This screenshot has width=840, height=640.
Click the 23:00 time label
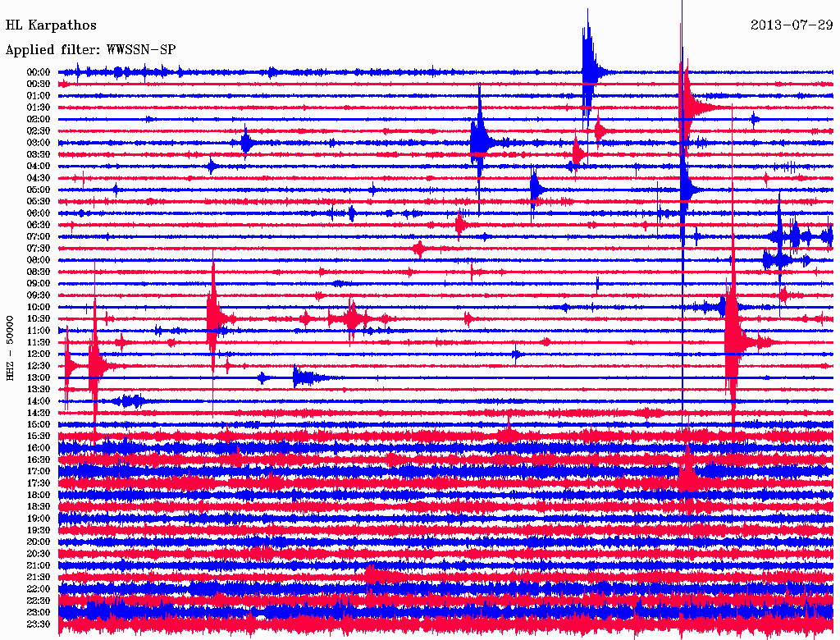39,612
